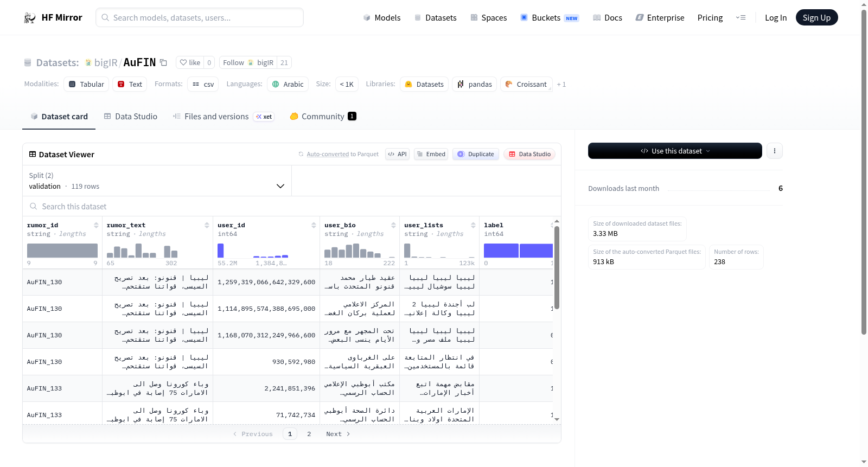The image size is (868, 467).
Task: Expand the Split validation dropdown
Action: pyautogui.click(x=157, y=181)
